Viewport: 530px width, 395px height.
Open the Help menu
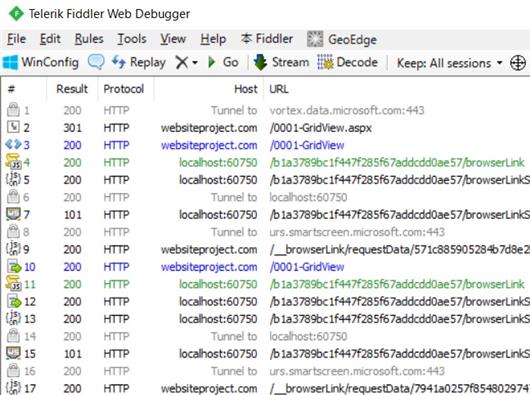[x=213, y=39]
